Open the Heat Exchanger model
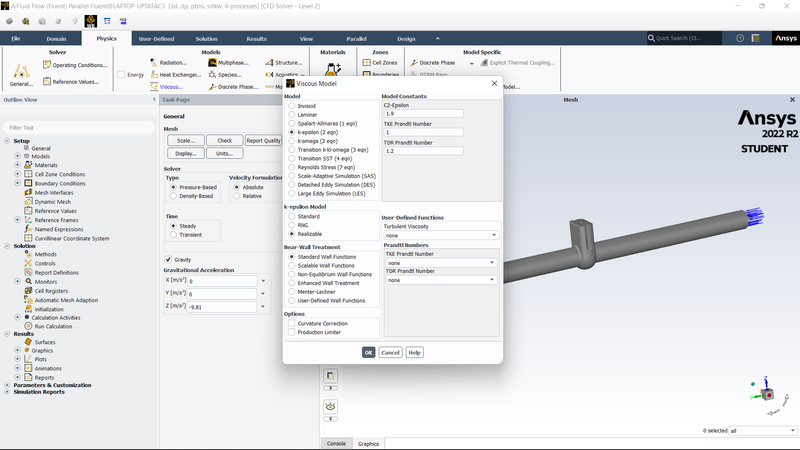Viewport: 800px width, 450px height. (x=176, y=74)
